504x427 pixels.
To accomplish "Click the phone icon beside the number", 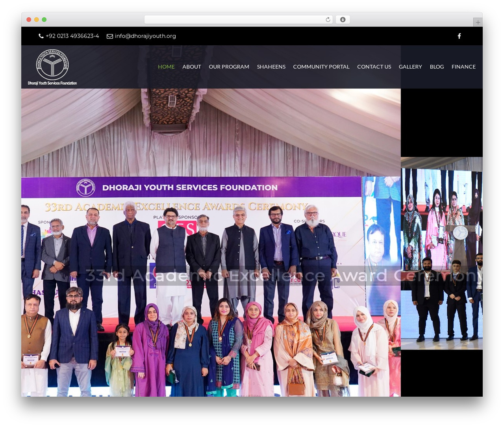I will [x=41, y=36].
